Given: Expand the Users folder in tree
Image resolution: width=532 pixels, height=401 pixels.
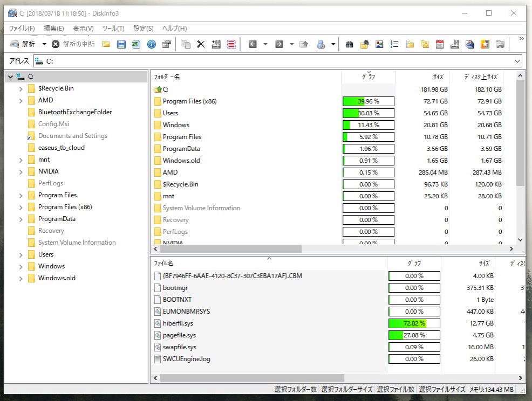Looking at the screenshot, I should [x=21, y=254].
